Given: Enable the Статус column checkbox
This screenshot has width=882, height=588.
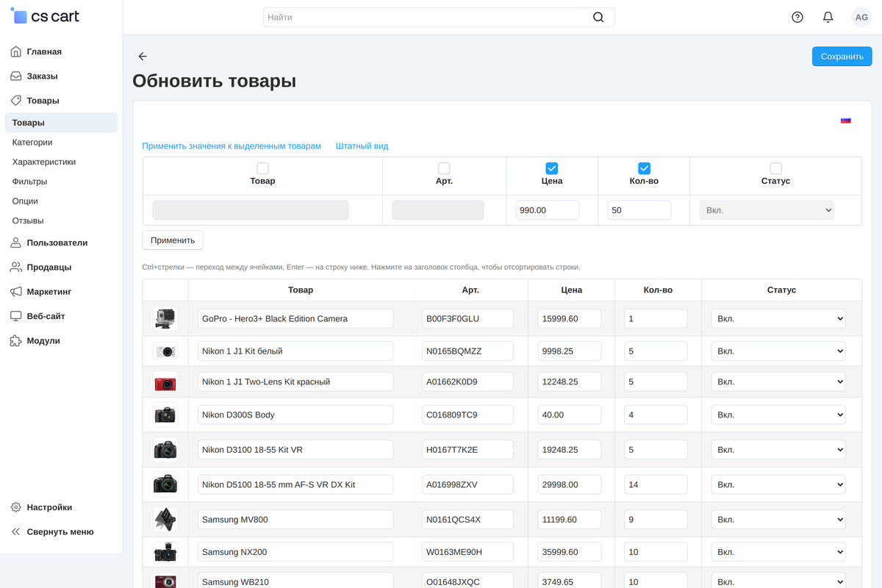Looking at the screenshot, I should coord(775,168).
